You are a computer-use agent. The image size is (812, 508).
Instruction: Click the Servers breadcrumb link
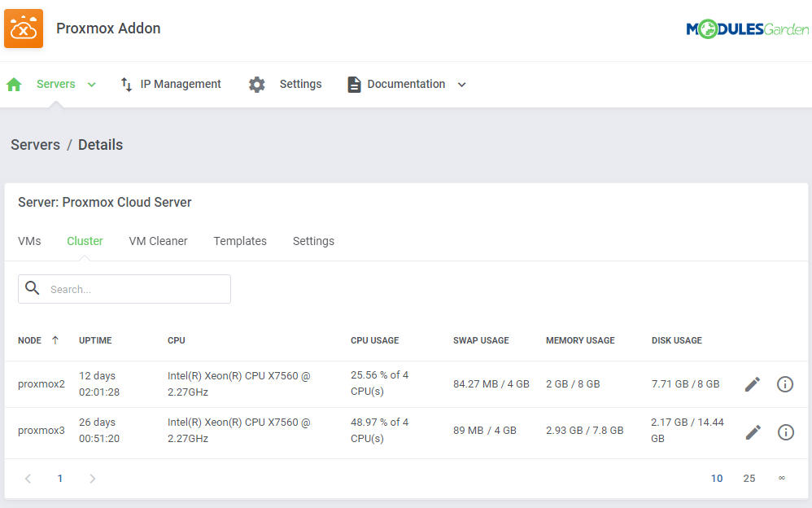(35, 145)
